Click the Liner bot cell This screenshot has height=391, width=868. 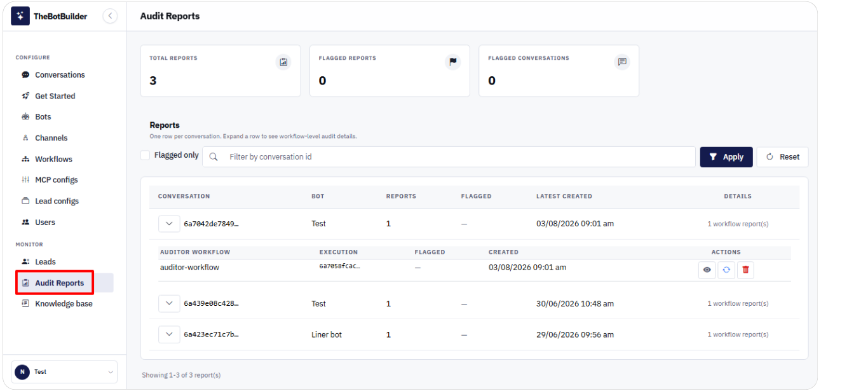point(327,334)
